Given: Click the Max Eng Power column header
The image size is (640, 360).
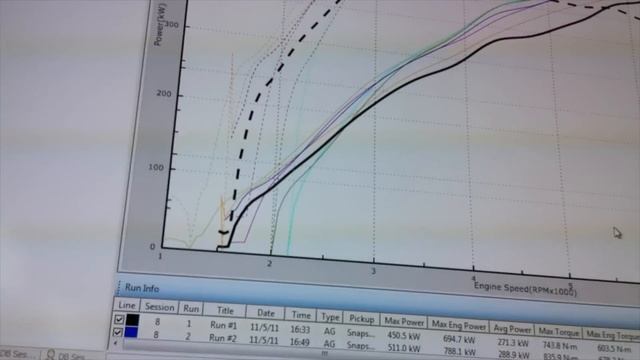Looking at the screenshot, I should pos(459,325).
